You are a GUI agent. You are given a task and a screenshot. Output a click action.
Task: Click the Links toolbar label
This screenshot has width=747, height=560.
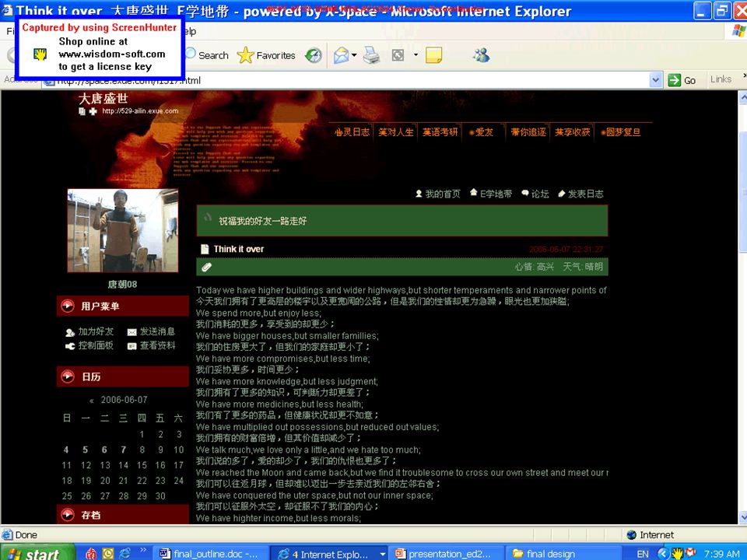coord(721,79)
